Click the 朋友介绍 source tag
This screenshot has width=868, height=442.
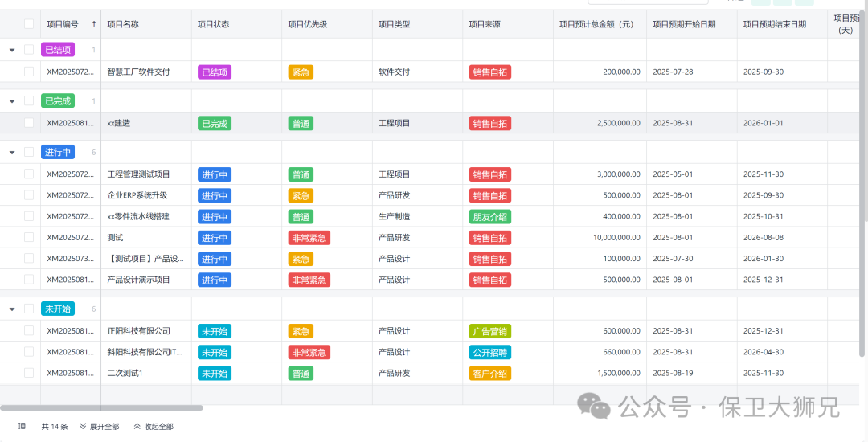(x=489, y=217)
